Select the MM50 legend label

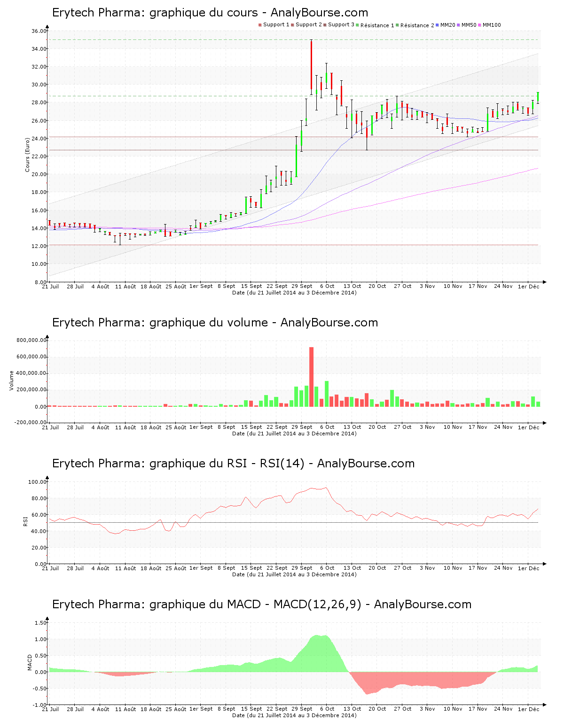tap(469, 25)
